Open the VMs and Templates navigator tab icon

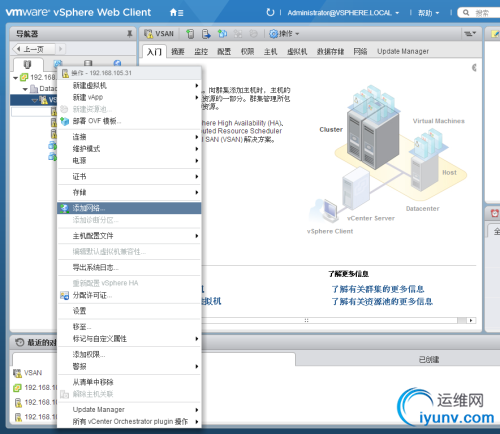pyautogui.click(x=58, y=63)
